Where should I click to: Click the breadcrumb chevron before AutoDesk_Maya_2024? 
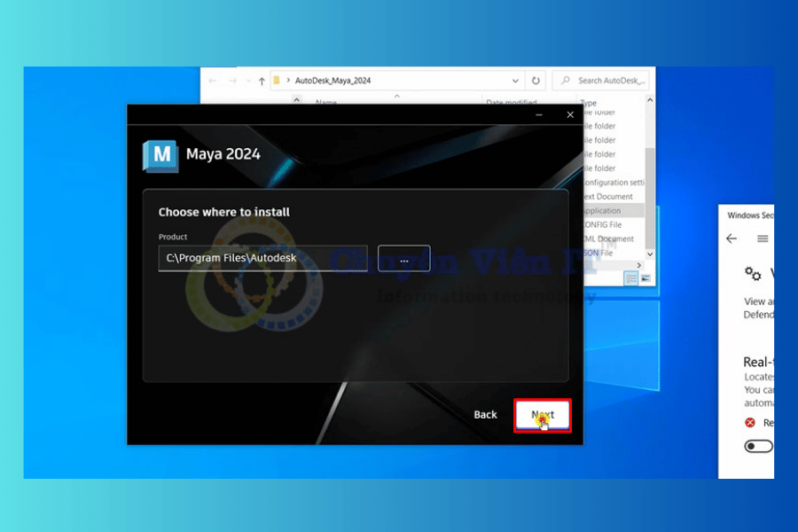coord(288,81)
